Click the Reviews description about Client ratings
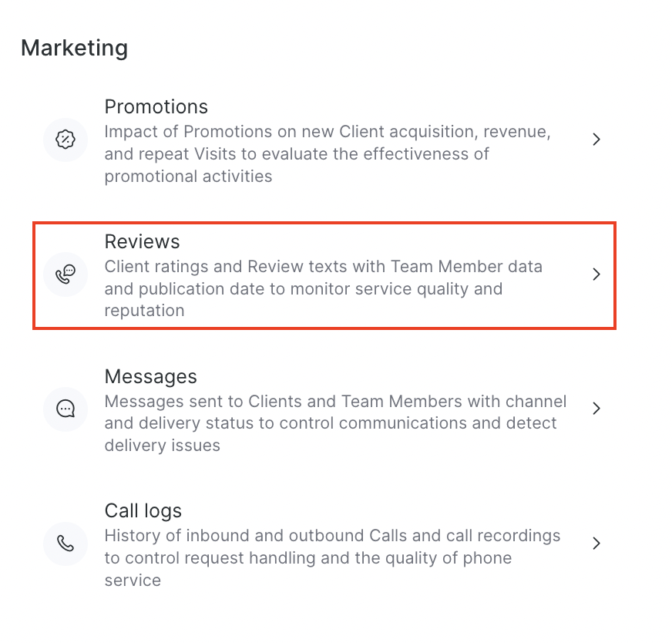This screenshot has width=672, height=643. point(324,288)
